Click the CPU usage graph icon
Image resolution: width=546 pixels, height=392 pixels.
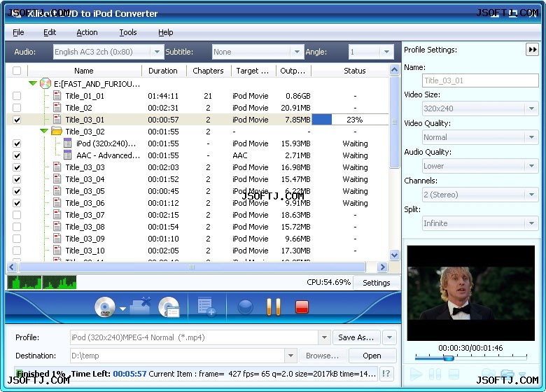coord(42,282)
